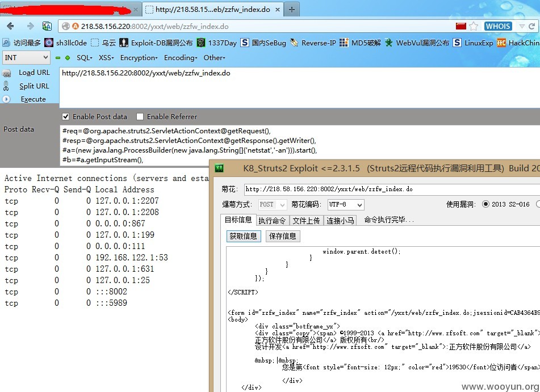Screen dimensions: 540x392
Task: Switch to the 目标信息 tab
Action: (238, 220)
